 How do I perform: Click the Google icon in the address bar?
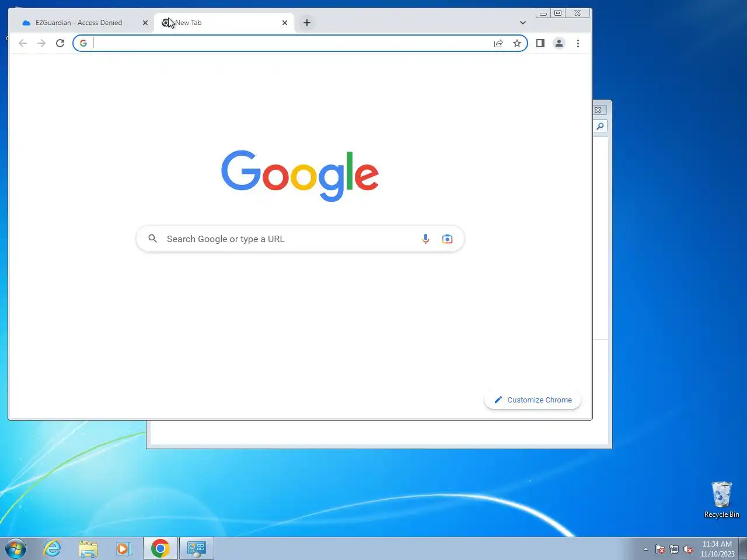click(x=83, y=43)
